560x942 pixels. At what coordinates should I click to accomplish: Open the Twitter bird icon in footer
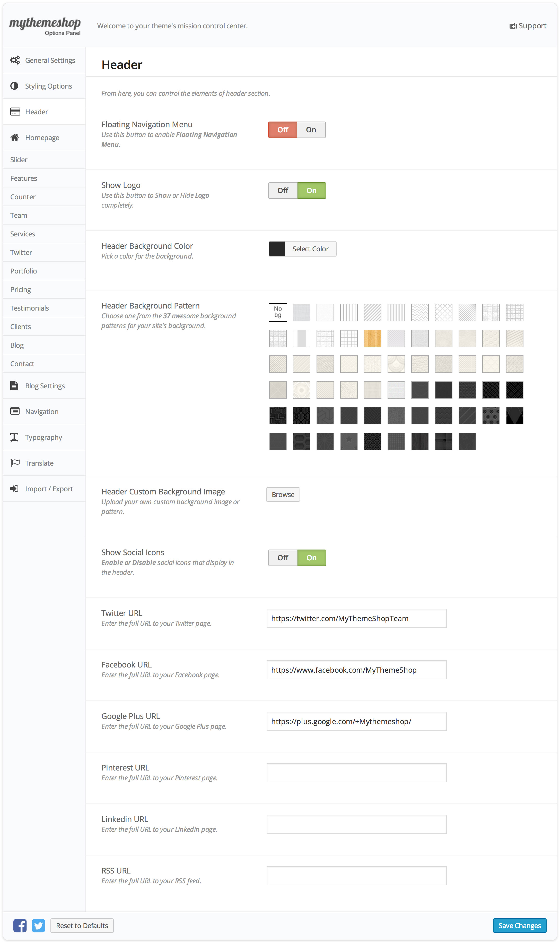click(38, 925)
